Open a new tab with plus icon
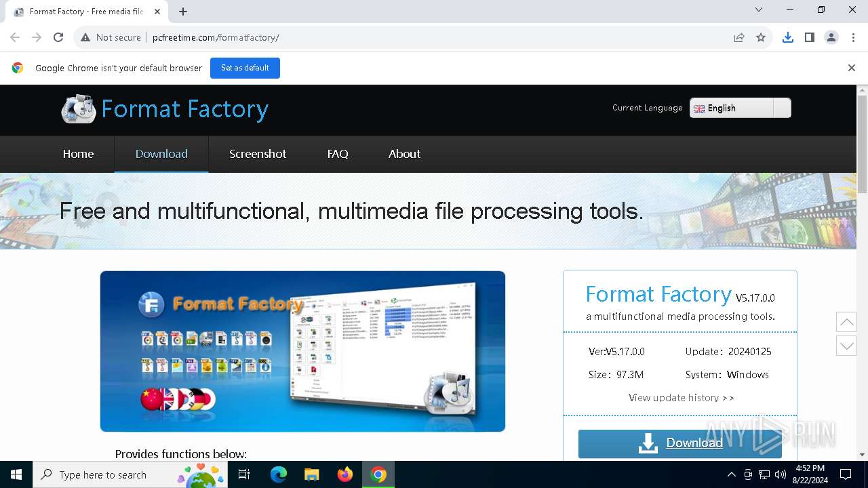Viewport: 868px width, 488px height. coord(183,12)
